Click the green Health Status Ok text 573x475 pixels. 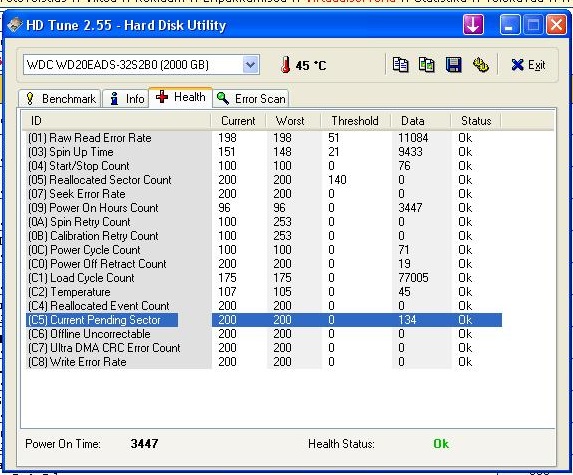[441, 444]
